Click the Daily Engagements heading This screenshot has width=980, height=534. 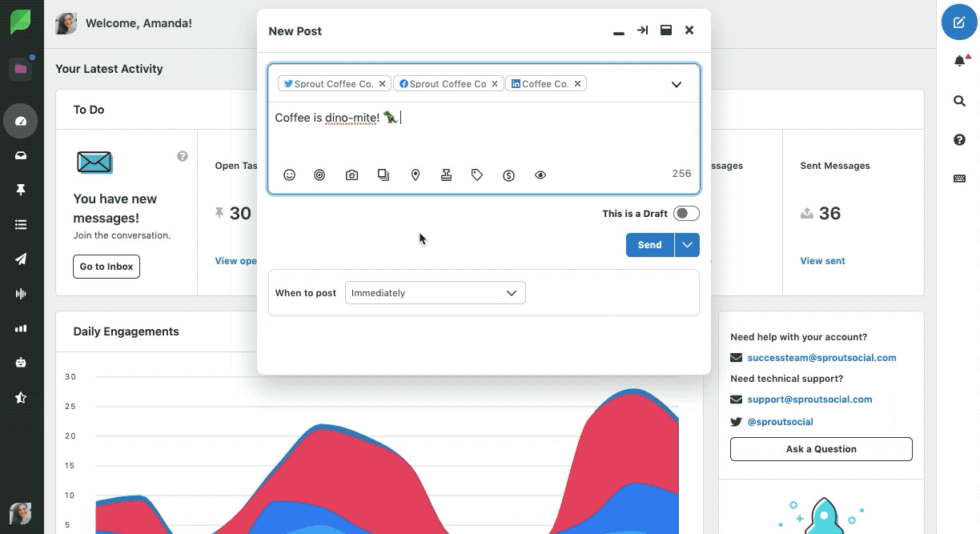[x=127, y=331]
